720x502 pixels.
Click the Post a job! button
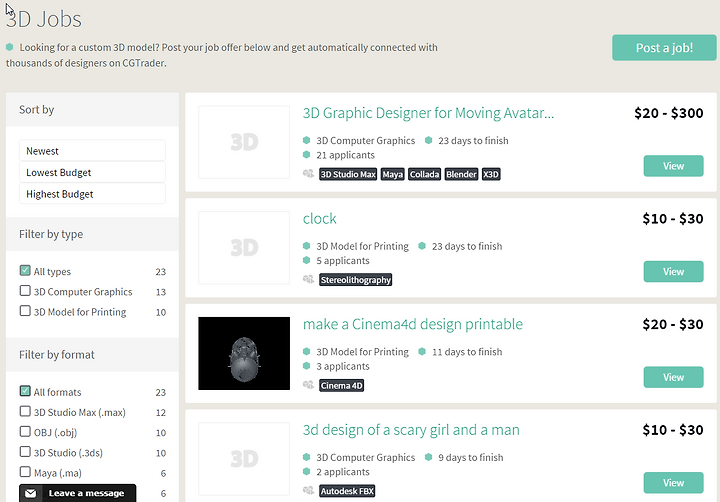[664, 48]
